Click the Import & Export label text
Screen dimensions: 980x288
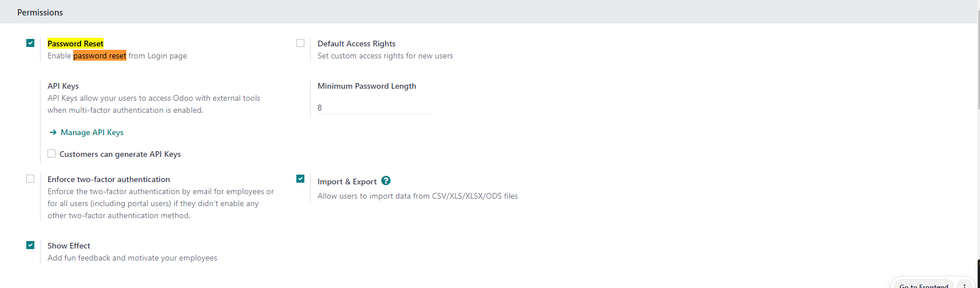pos(347,182)
